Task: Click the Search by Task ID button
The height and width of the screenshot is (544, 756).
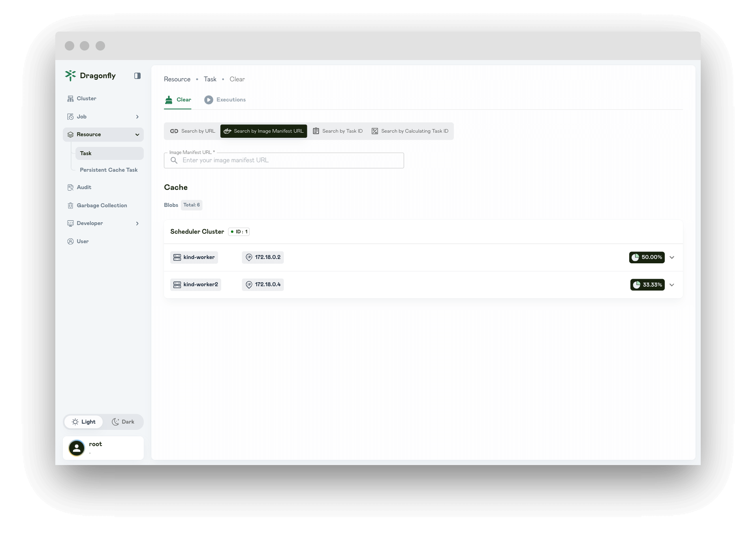Action: coord(338,131)
